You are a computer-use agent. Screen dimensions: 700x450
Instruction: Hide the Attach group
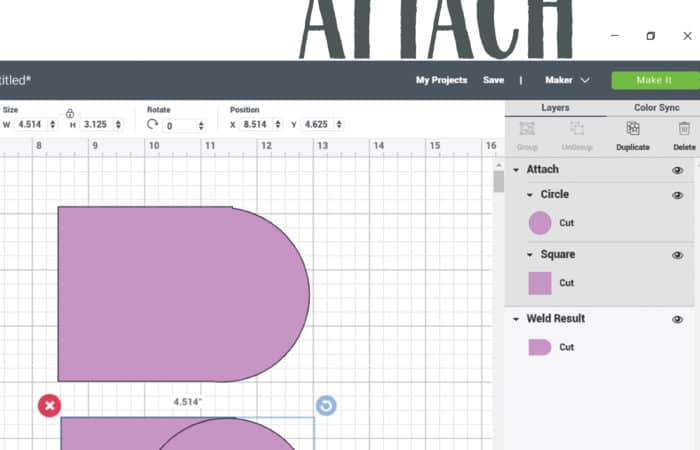pyautogui.click(x=678, y=171)
